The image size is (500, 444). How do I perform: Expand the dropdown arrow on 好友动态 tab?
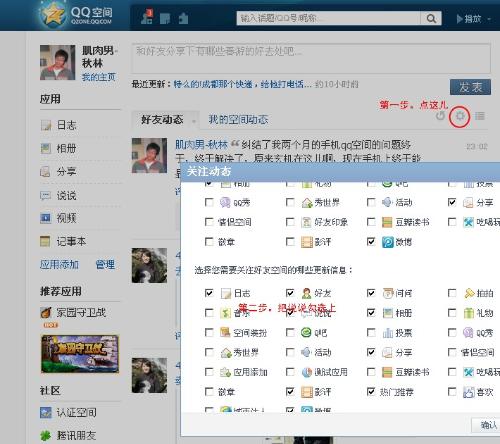194,121
